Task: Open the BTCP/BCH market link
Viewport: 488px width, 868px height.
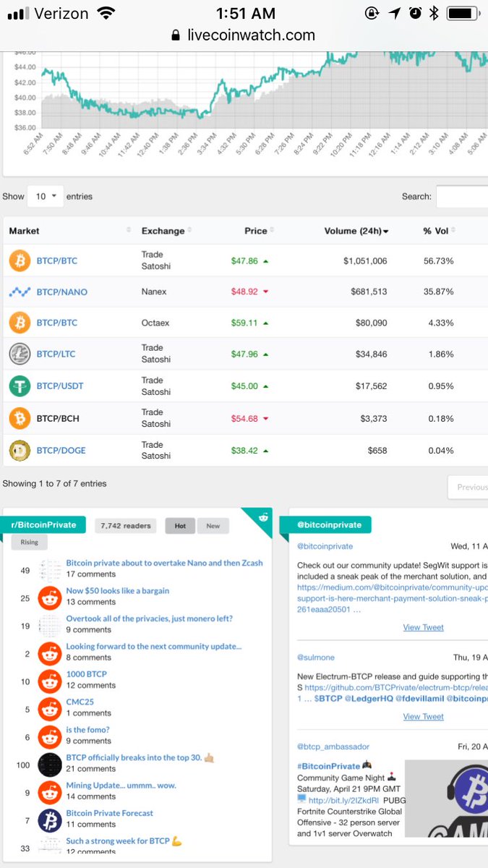Action: click(x=57, y=418)
